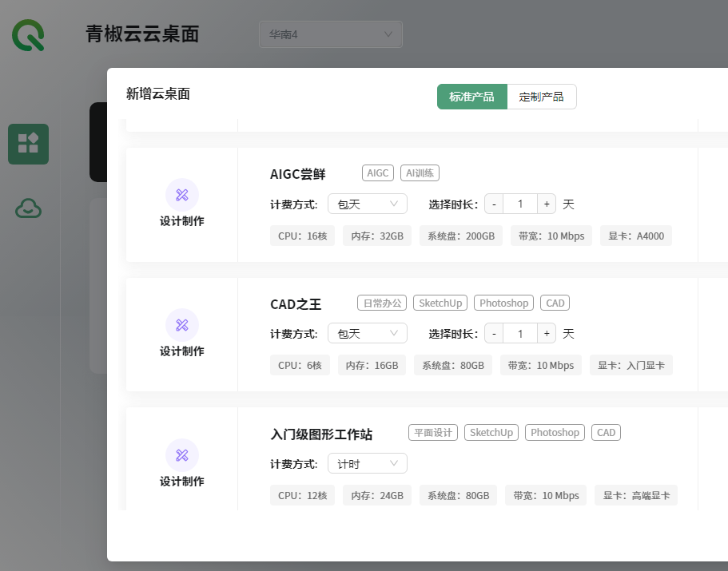Click the AIGC尝鲜 product title

(x=297, y=174)
